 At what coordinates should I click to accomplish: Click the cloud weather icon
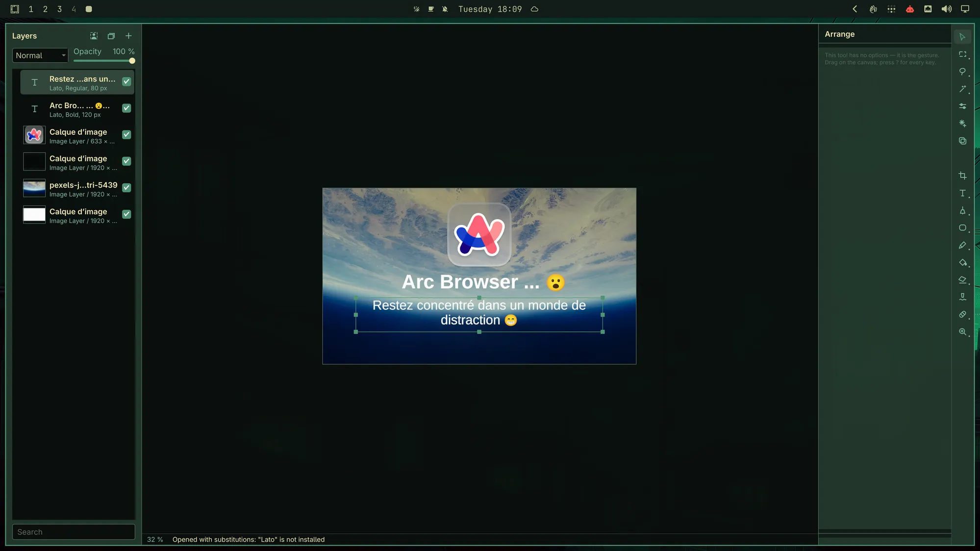point(534,9)
